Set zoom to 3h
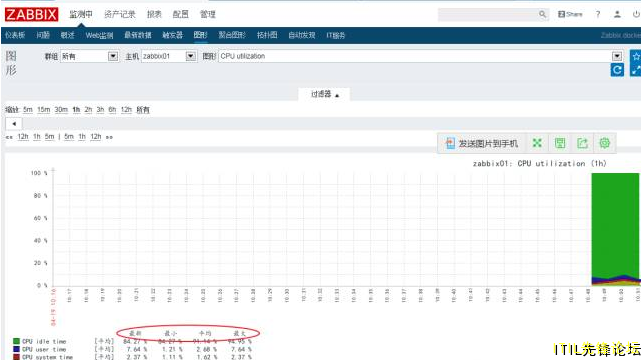Screen dimensions: 641x360 tap(100, 110)
